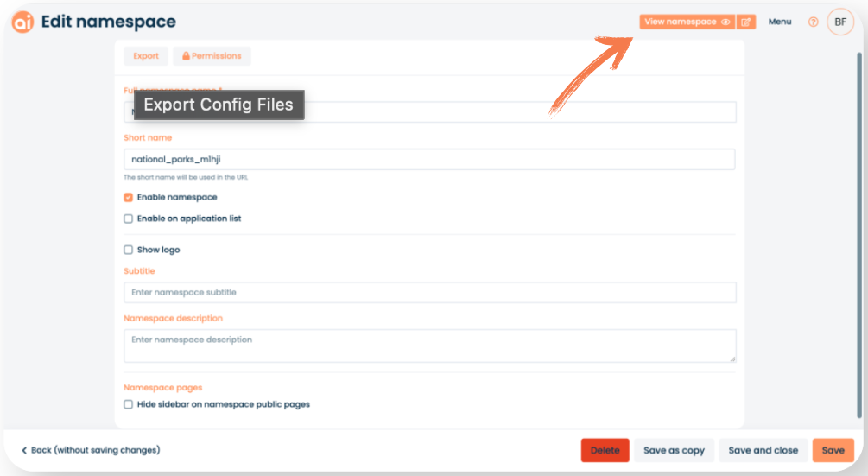Click the Namespace pages heading
This screenshot has height=476, width=868.
(162, 388)
